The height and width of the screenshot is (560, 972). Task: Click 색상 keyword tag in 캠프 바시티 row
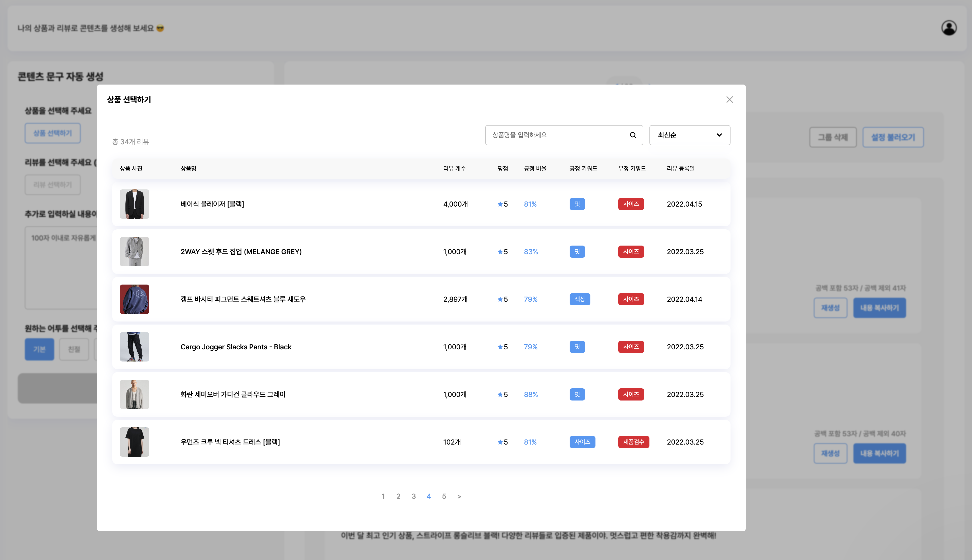click(580, 299)
